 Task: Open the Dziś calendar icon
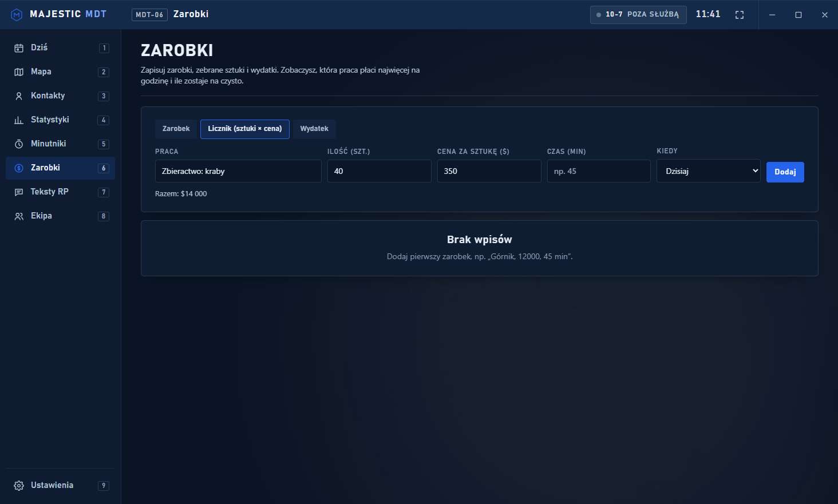tap(19, 48)
